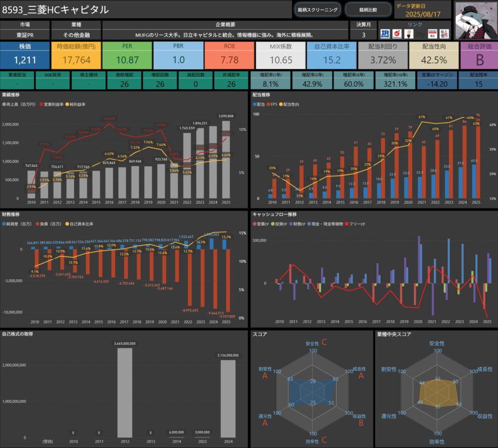This screenshot has height=448, width=498.
Task: Click the 業種中央スコア radar title
Action: tap(394, 334)
